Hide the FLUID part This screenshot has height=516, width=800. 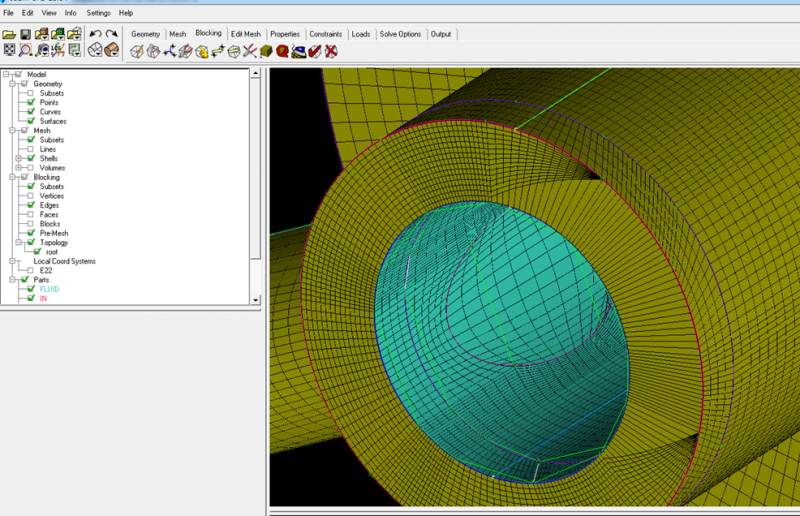(x=31, y=289)
